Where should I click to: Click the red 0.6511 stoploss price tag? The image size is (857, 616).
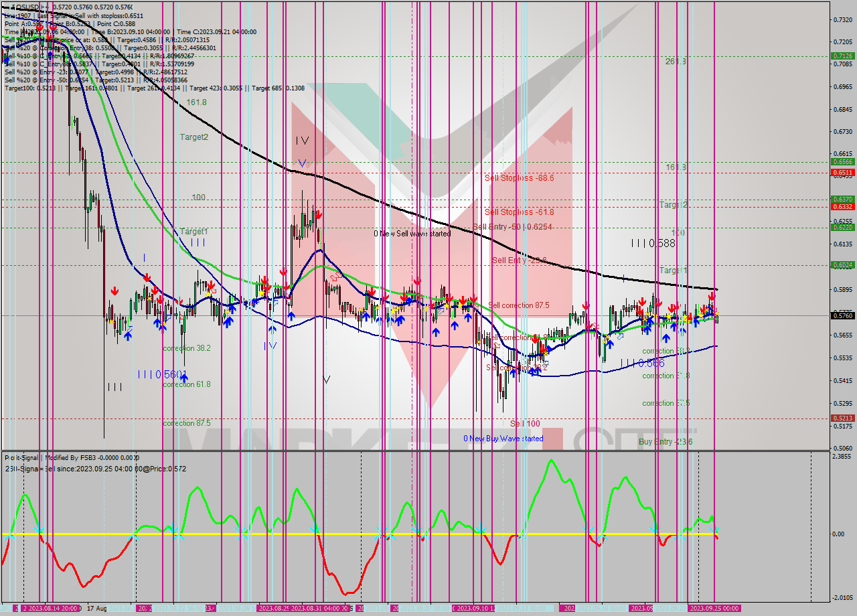(x=842, y=172)
